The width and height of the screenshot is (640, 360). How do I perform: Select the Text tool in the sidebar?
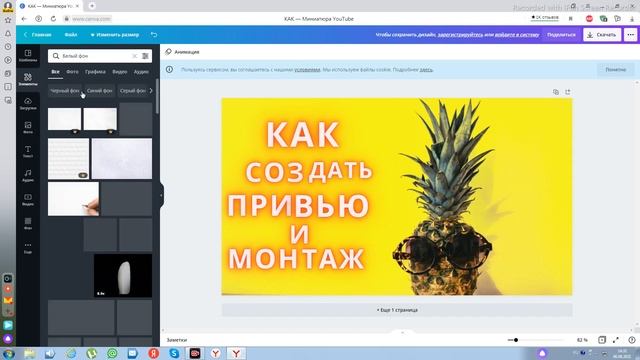point(28,151)
